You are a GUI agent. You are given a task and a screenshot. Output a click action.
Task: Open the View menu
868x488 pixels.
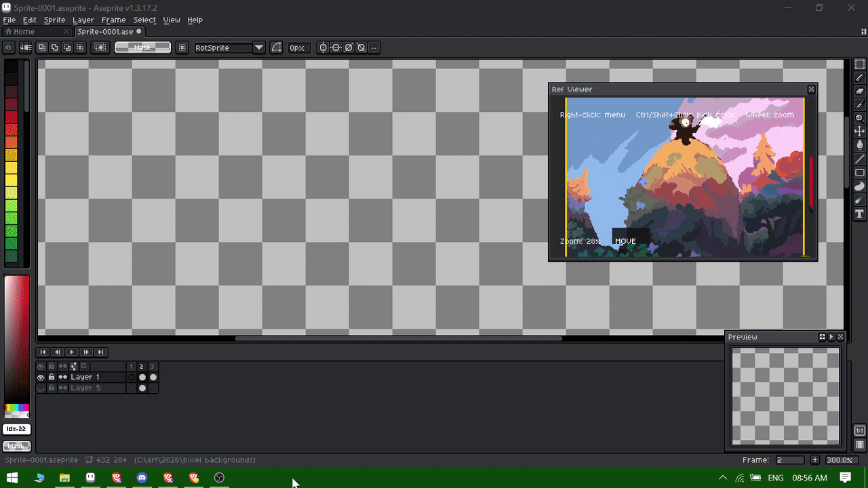pos(172,20)
